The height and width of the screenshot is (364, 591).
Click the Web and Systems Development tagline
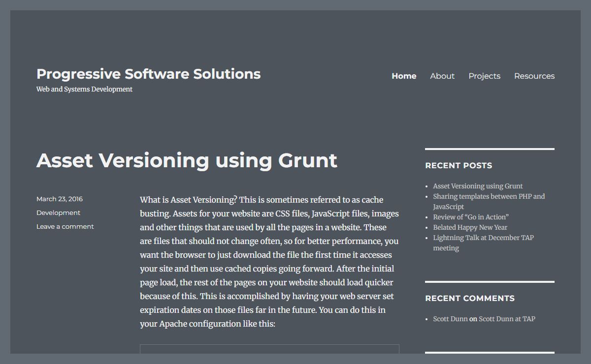click(x=84, y=89)
